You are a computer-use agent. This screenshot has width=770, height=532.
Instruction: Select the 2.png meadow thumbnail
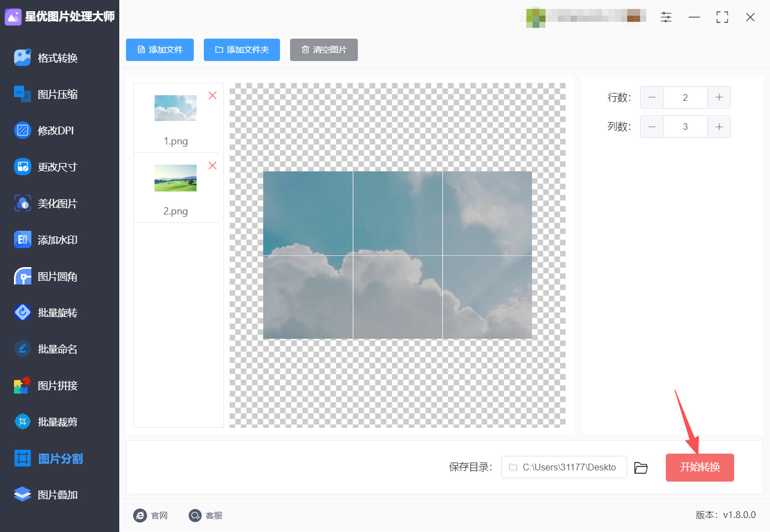tap(175, 178)
